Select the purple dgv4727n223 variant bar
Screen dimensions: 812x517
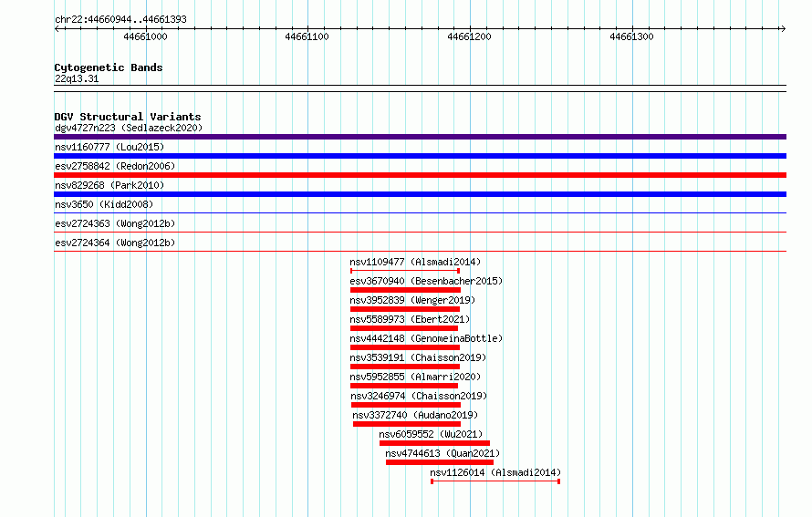[x=420, y=137]
